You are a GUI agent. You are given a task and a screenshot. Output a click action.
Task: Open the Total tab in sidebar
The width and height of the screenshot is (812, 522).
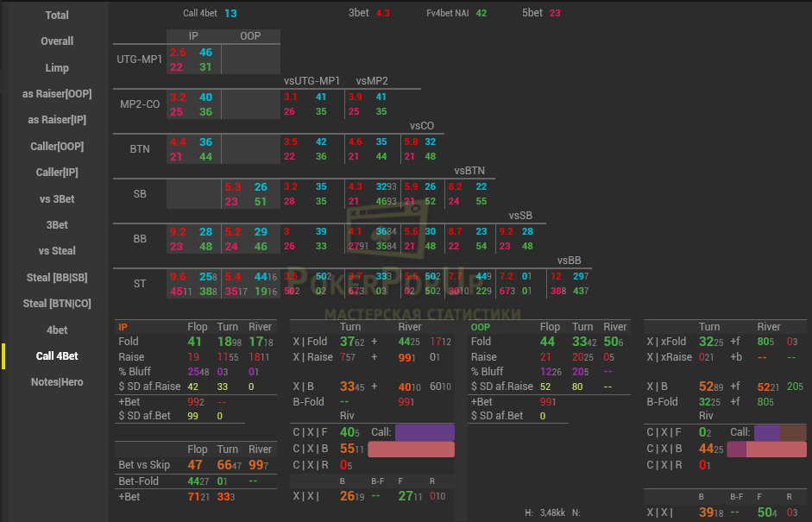[57, 15]
